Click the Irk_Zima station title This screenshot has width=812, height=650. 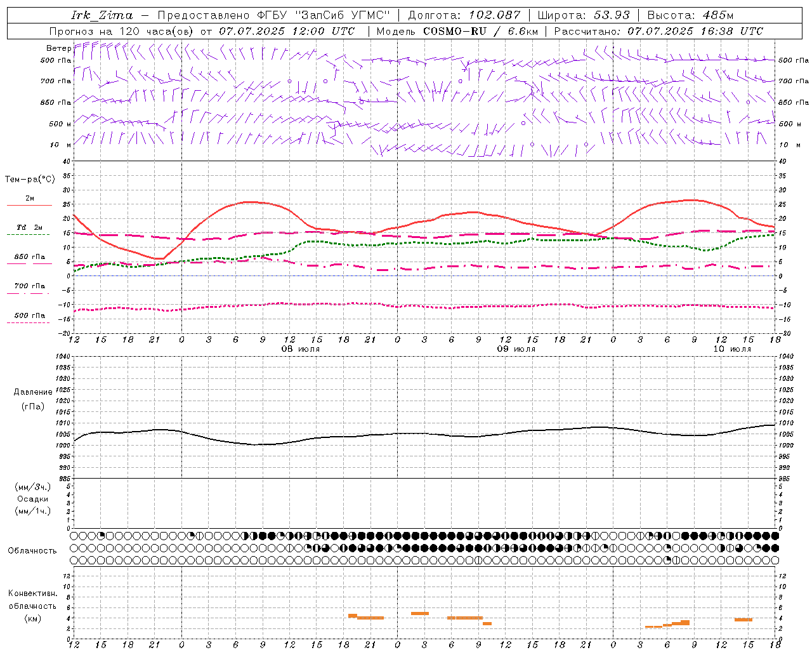tap(101, 15)
